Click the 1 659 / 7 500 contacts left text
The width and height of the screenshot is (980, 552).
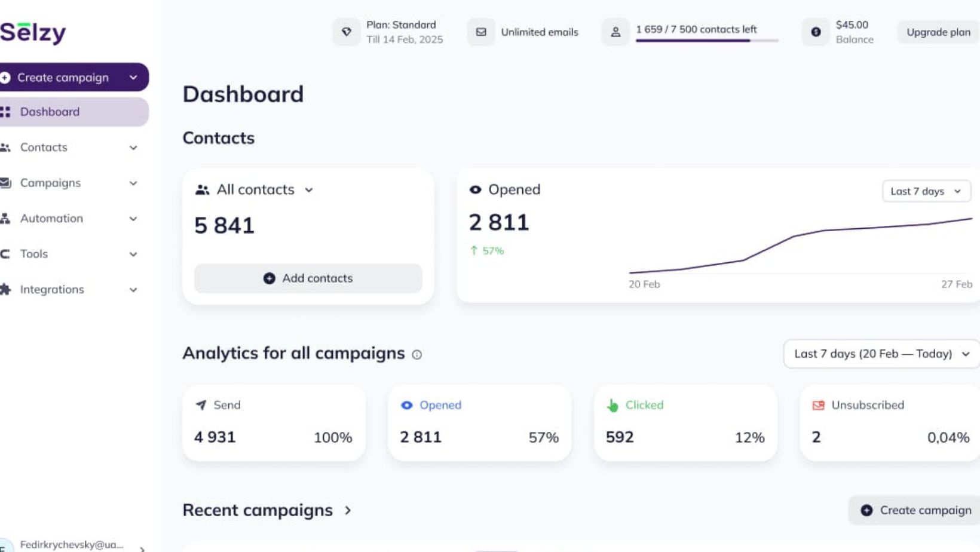[x=696, y=29]
